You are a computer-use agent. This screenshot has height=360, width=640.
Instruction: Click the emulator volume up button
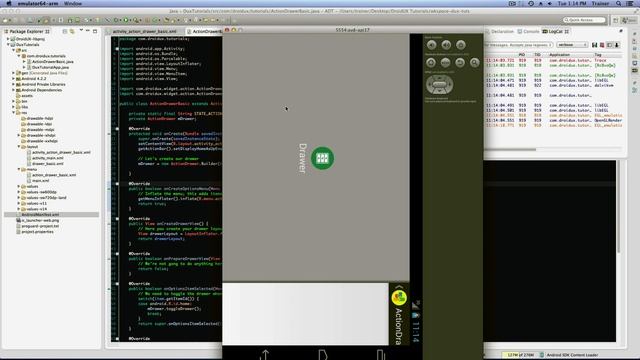click(446, 45)
